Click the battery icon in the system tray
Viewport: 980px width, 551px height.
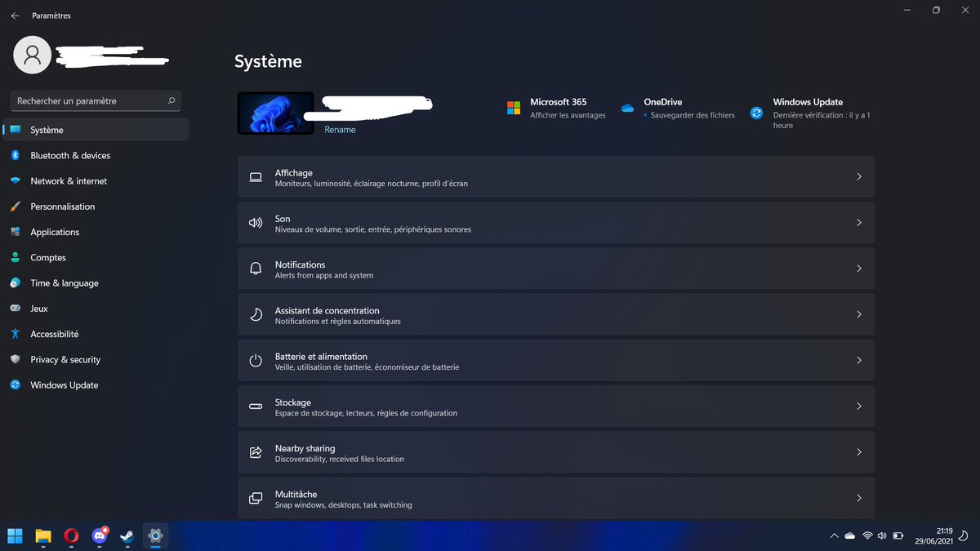coord(898,535)
